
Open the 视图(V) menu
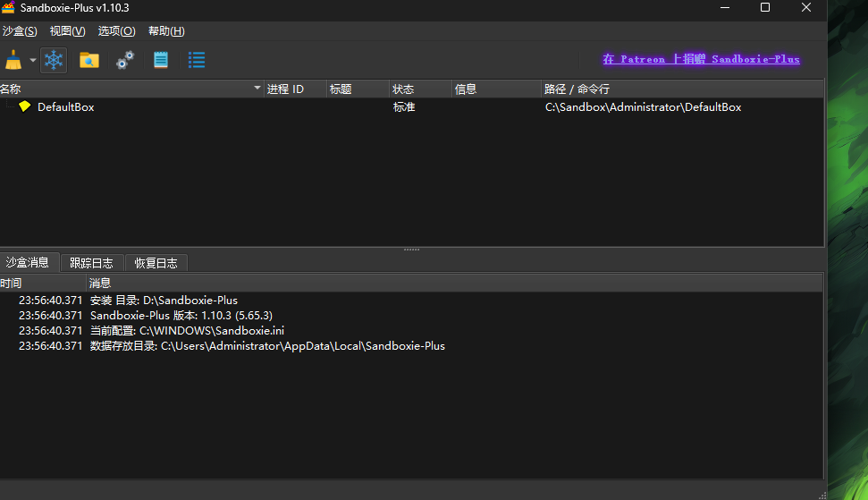tap(68, 31)
